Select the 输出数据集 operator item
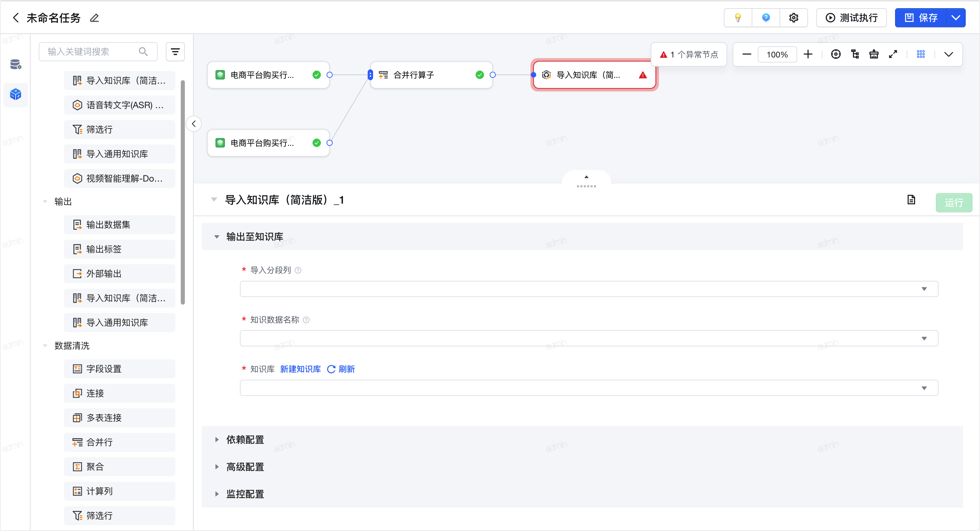Viewport: 980px width, 531px height. tap(120, 225)
